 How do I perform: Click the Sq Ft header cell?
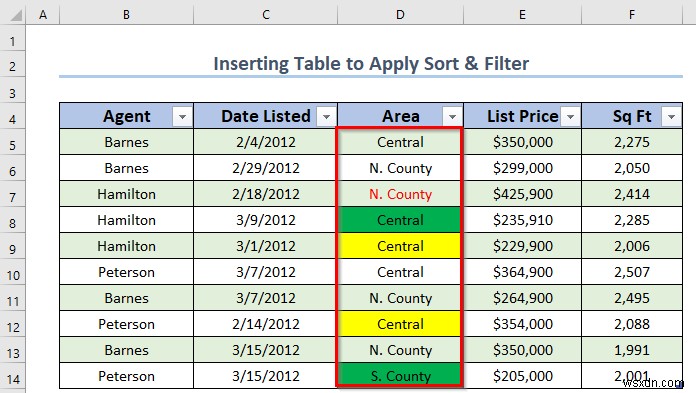(632, 116)
